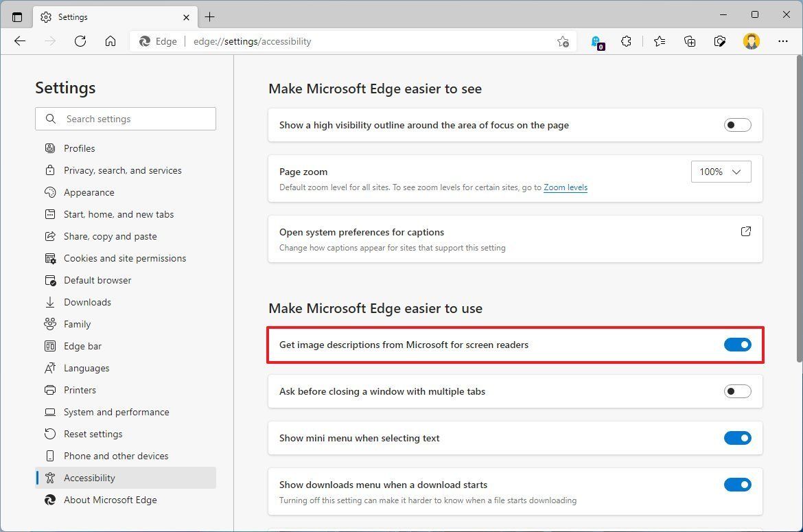Open Settings and more menu

tap(782, 41)
